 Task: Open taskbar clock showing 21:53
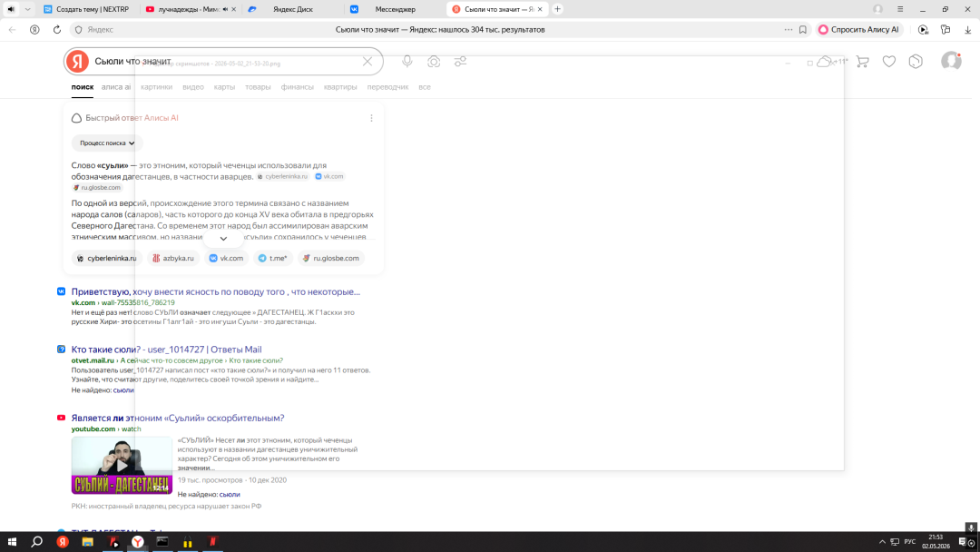936,541
